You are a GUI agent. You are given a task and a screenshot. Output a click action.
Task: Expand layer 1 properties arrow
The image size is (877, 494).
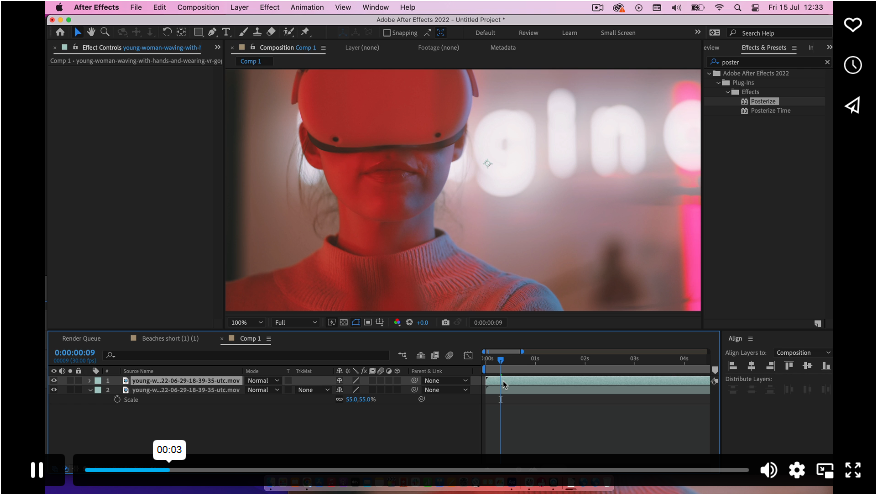pyautogui.click(x=89, y=380)
